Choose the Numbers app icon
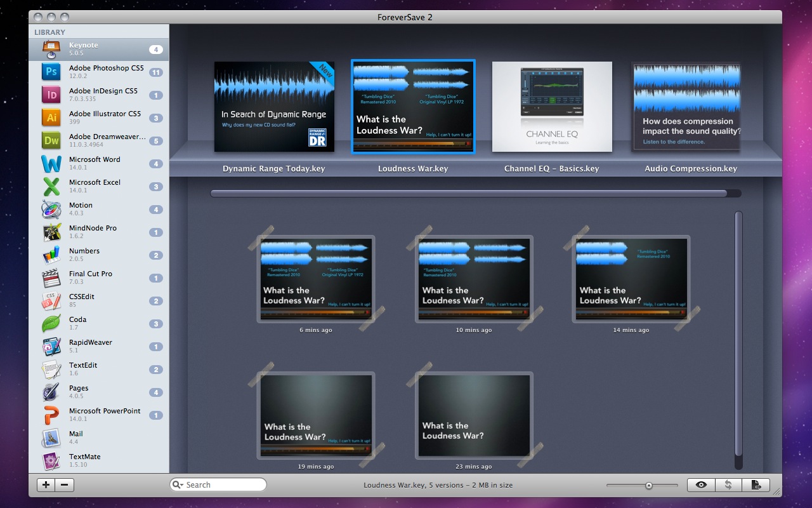The height and width of the screenshot is (508, 812). tap(51, 255)
